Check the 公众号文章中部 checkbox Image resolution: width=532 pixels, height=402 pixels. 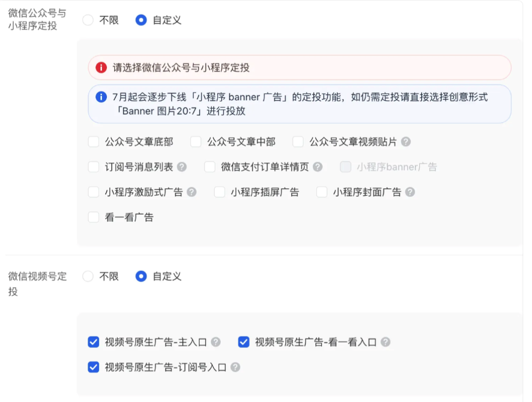point(196,142)
